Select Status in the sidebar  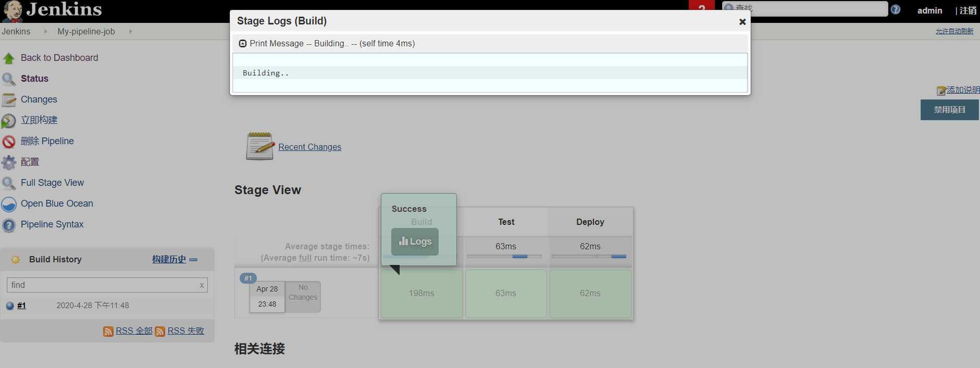[x=34, y=79]
